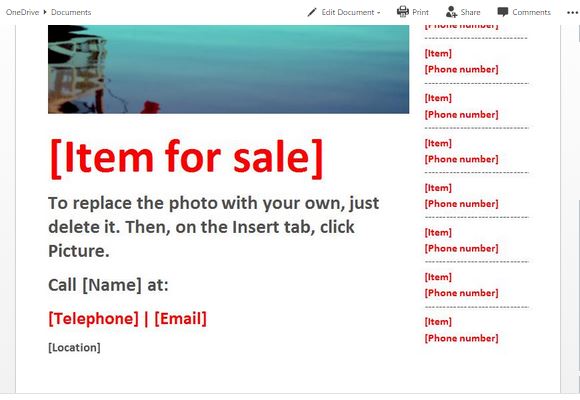
Task: Click the water photo in the flyer
Action: (x=229, y=69)
